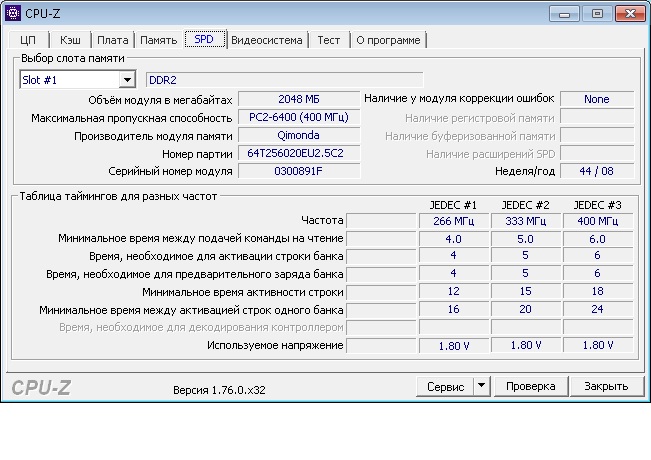Click the Используемое напряжение label
651x460 pixels.
275,345
